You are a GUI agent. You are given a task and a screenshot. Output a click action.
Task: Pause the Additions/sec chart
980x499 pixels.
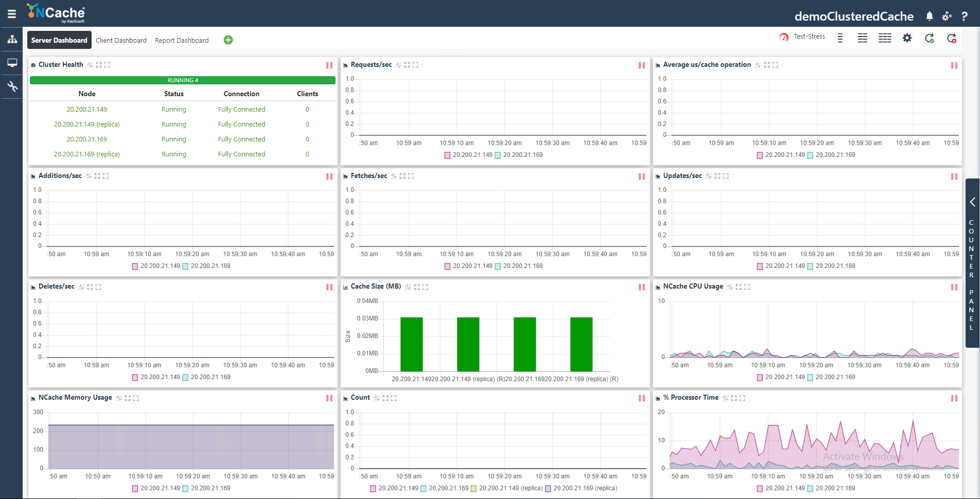329,176
